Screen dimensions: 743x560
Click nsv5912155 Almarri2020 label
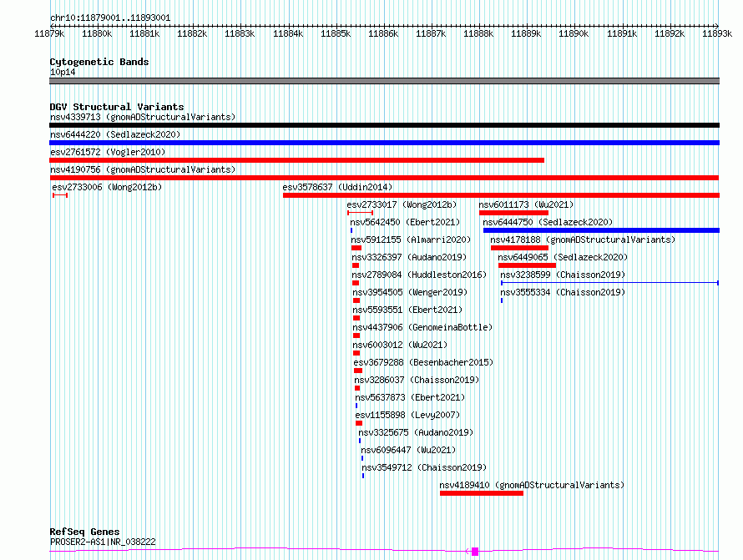pyautogui.click(x=411, y=240)
